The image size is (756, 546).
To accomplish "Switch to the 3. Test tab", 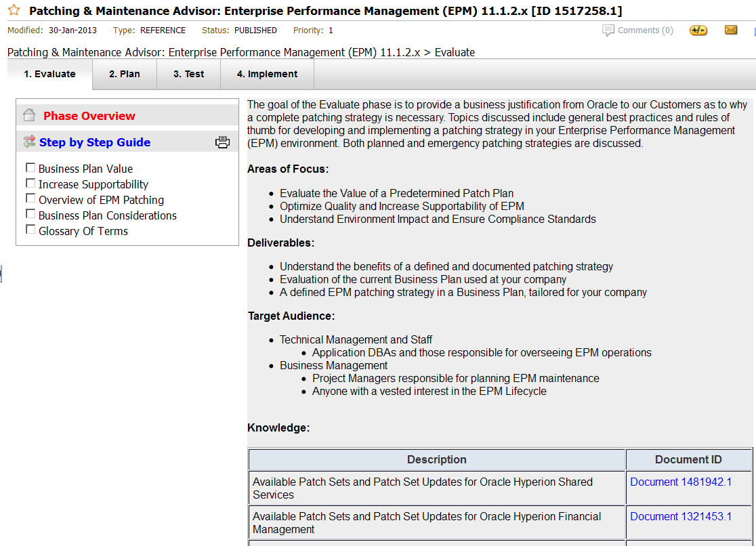I will click(x=188, y=75).
